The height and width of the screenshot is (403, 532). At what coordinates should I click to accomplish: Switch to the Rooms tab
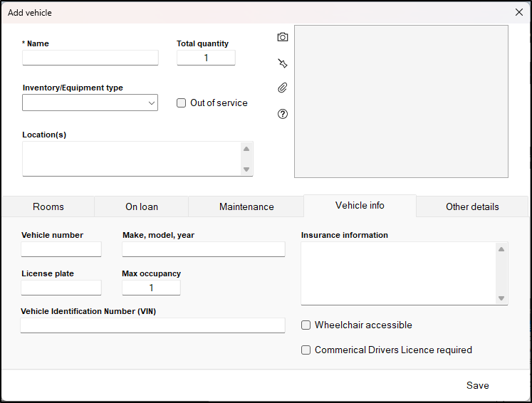point(48,207)
